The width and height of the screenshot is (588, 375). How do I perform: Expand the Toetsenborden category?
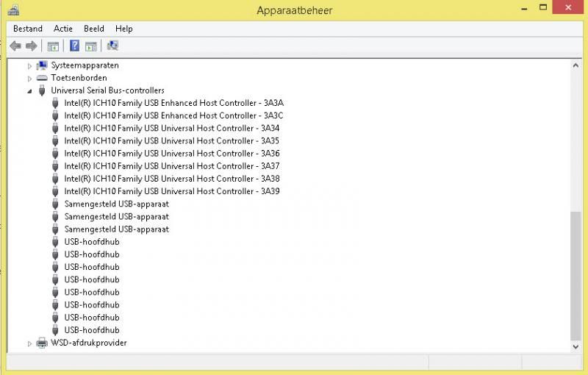[x=30, y=78]
